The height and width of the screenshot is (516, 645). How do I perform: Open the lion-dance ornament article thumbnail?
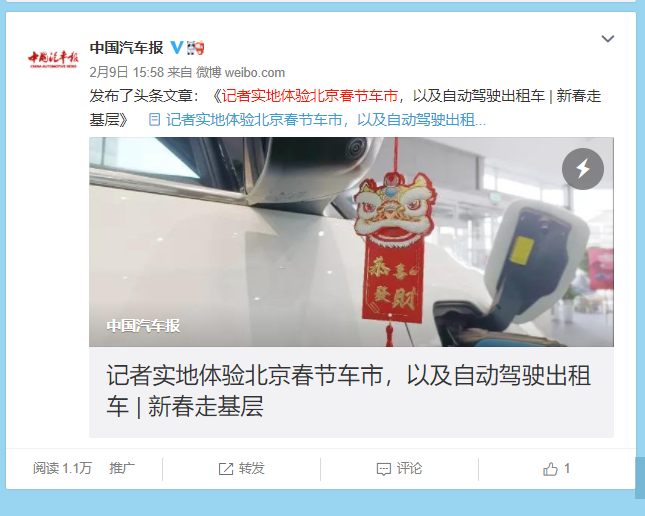(351, 242)
